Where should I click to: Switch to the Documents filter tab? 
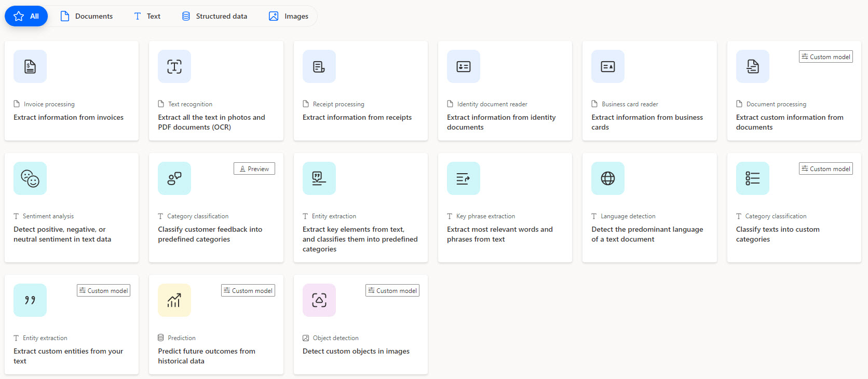tap(87, 16)
